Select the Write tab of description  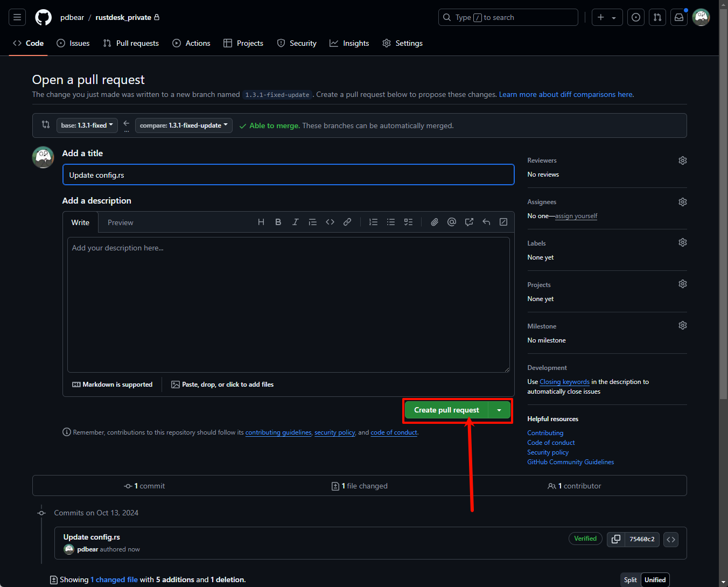pos(80,222)
